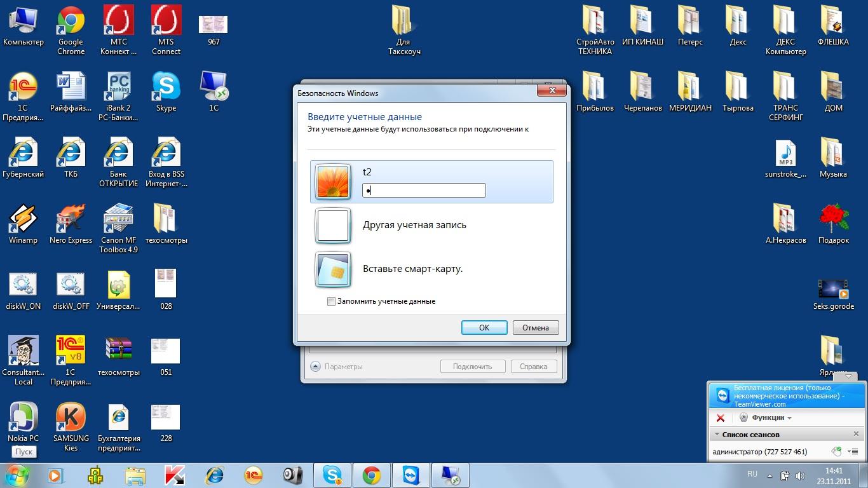This screenshot has height=488, width=868.
Task: Click the TeamViewer webcam icon
Action: [x=743, y=417]
